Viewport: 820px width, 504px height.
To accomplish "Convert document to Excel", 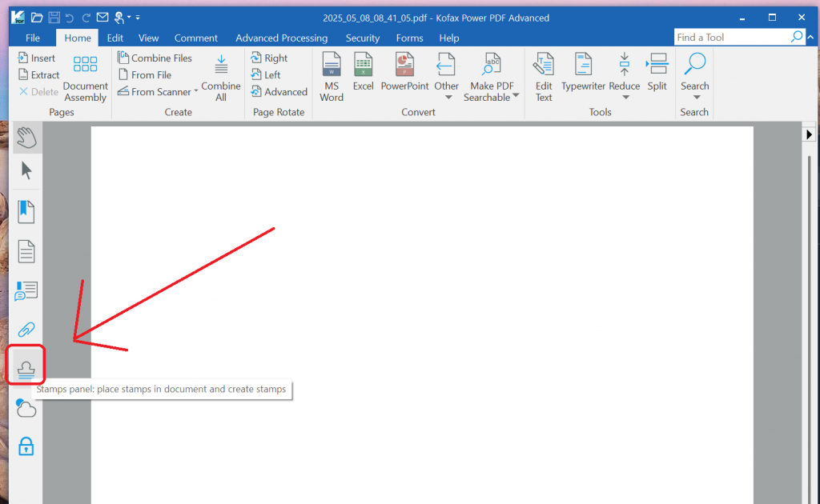I will click(363, 75).
